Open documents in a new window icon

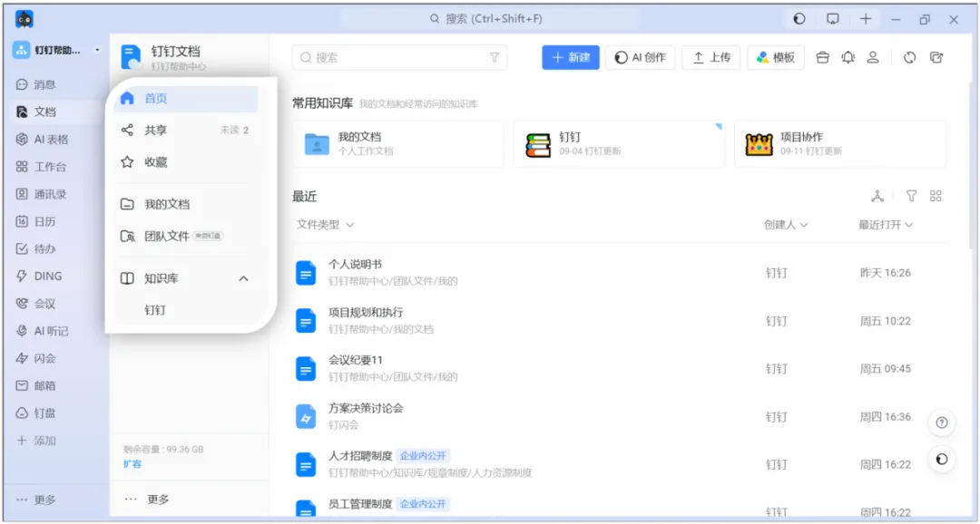coord(936,57)
